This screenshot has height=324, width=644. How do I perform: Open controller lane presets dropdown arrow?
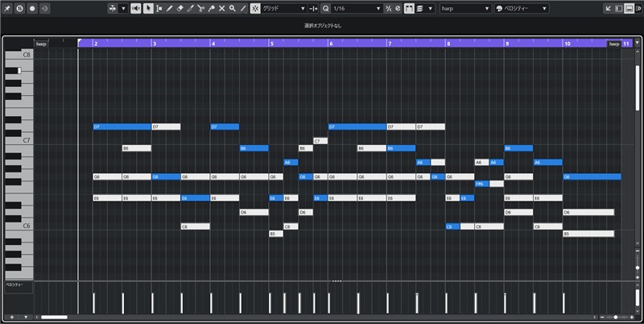tap(26, 317)
